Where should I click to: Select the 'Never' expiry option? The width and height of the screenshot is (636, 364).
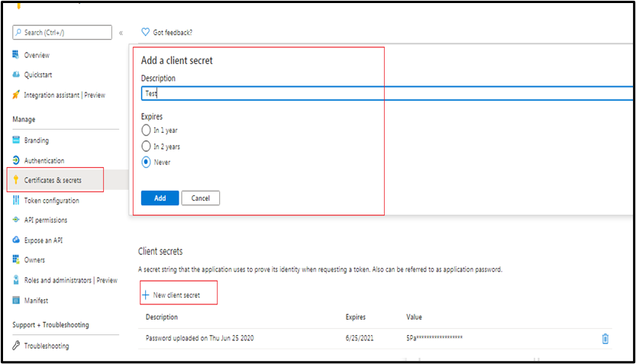click(x=147, y=162)
